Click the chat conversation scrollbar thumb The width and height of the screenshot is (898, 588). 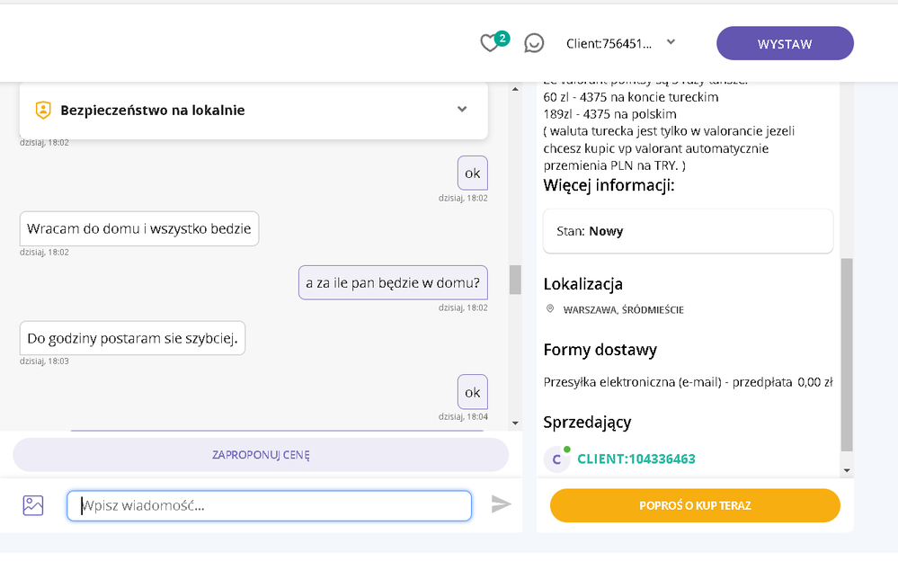[515, 280]
